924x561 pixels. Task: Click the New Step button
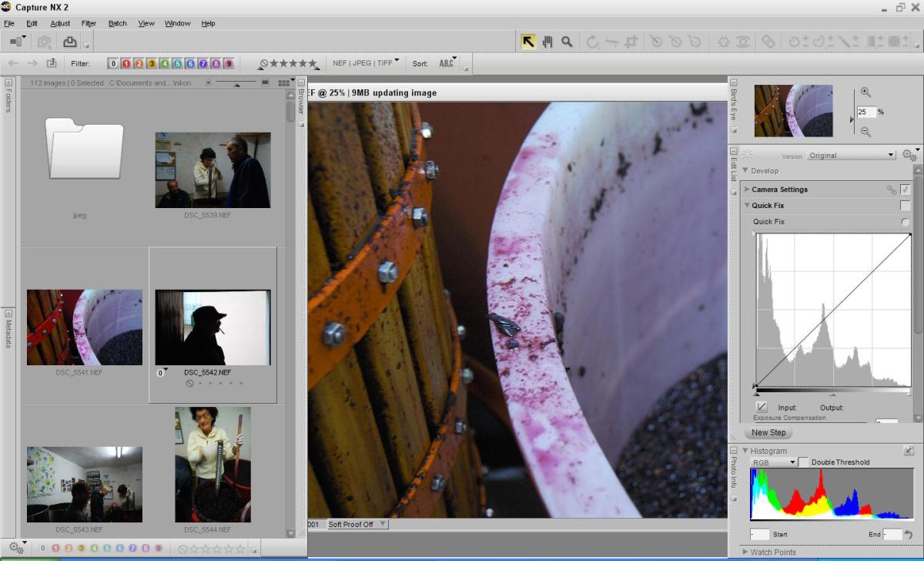[768, 432]
